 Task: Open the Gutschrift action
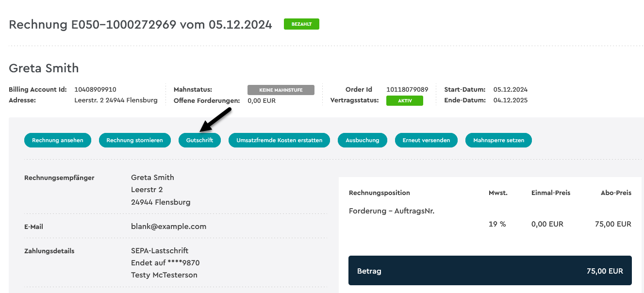(199, 140)
